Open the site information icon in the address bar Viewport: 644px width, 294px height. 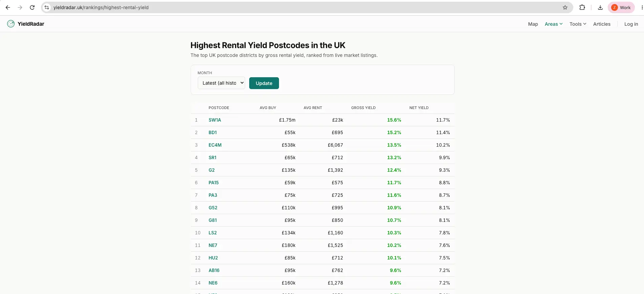[x=47, y=7]
